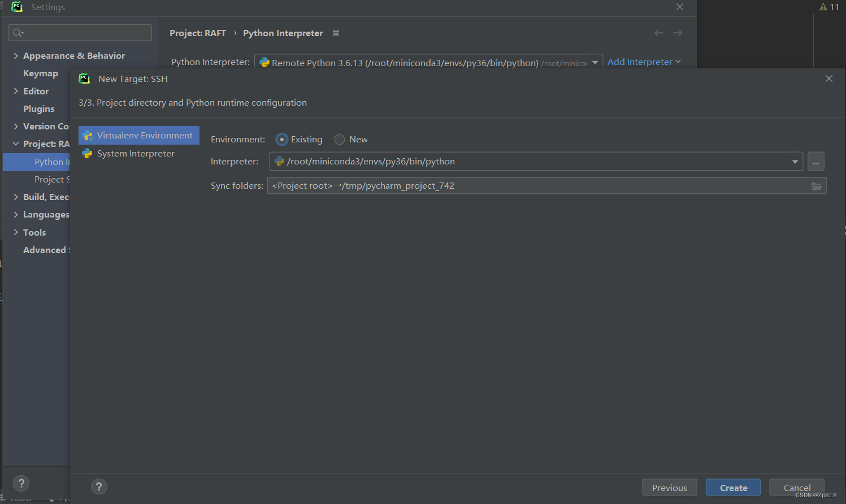Open help for the New Target SSH dialog
846x504 pixels.
pos(99,486)
